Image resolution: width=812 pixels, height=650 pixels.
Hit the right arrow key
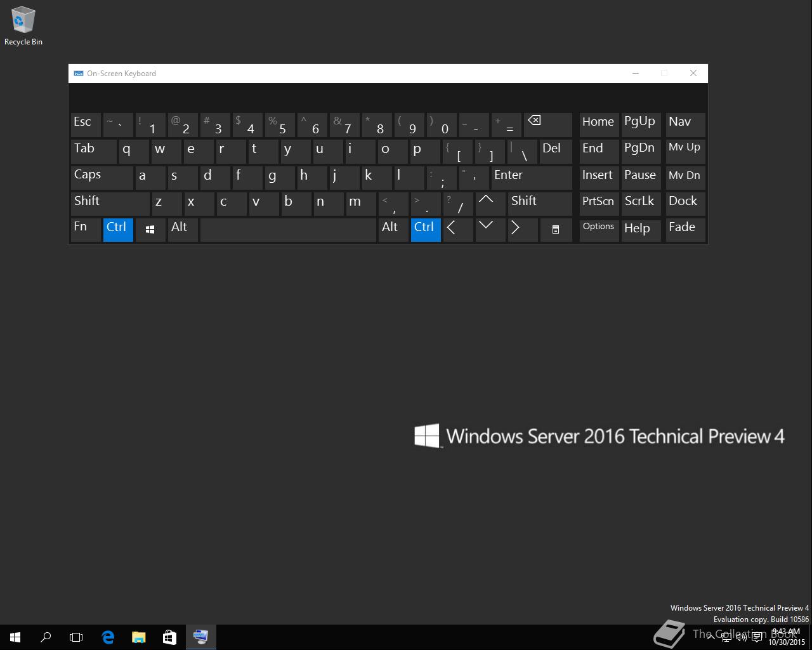click(523, 230)
